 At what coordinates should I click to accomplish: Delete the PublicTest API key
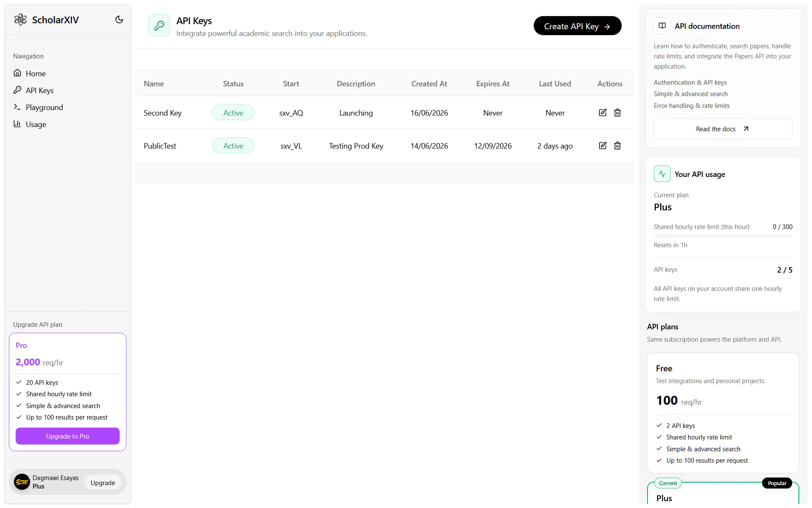tap(617, 146)
